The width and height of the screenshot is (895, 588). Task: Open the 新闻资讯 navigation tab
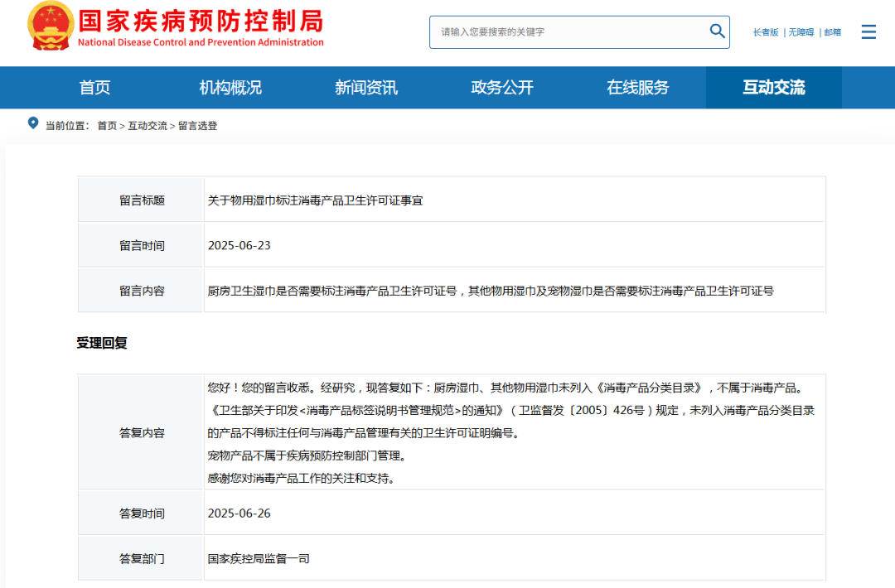point(366,88)
